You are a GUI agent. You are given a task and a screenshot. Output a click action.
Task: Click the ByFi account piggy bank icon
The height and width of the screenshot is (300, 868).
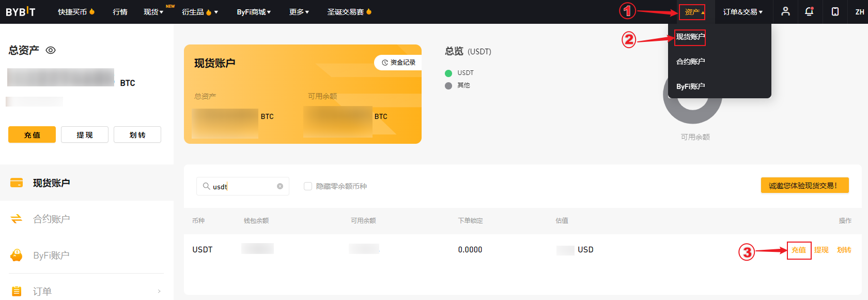point(17,255)
